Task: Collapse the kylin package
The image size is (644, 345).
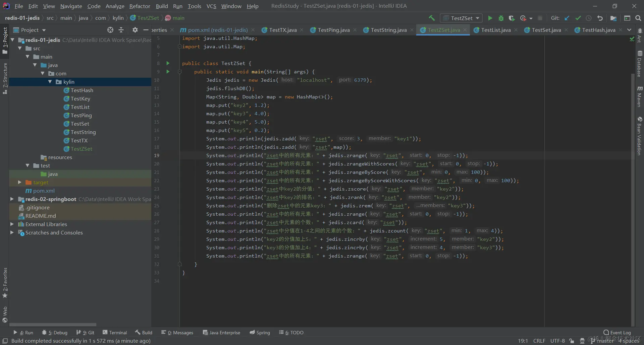Action: click(50, 82)
